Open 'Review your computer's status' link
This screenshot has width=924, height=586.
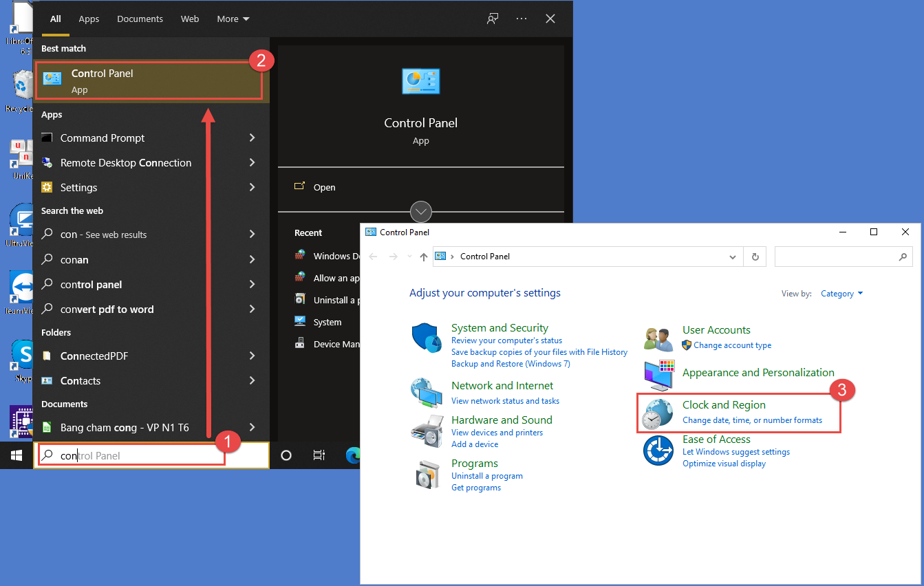[x=506, y=340]
